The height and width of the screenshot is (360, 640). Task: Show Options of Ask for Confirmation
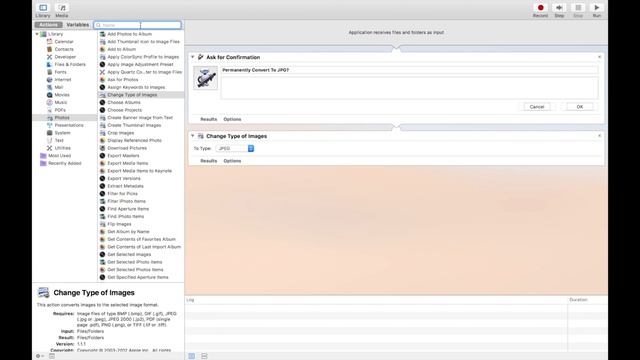232,119
